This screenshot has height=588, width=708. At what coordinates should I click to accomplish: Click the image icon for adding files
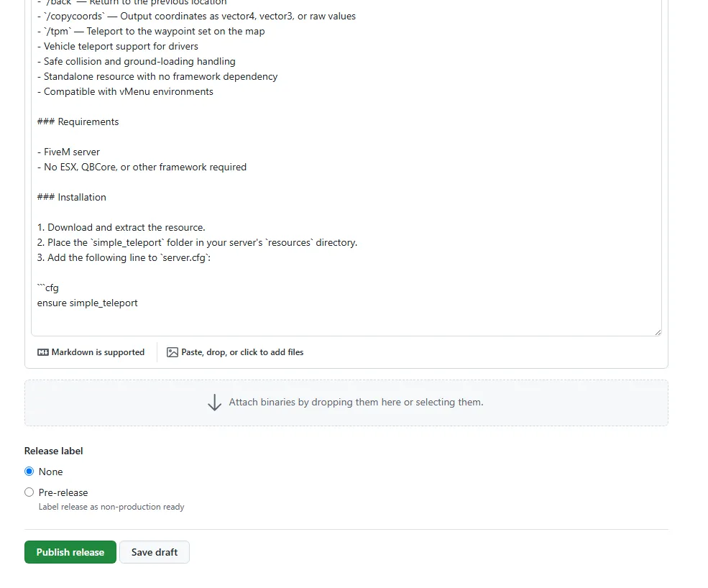click(x=172, y=352)
